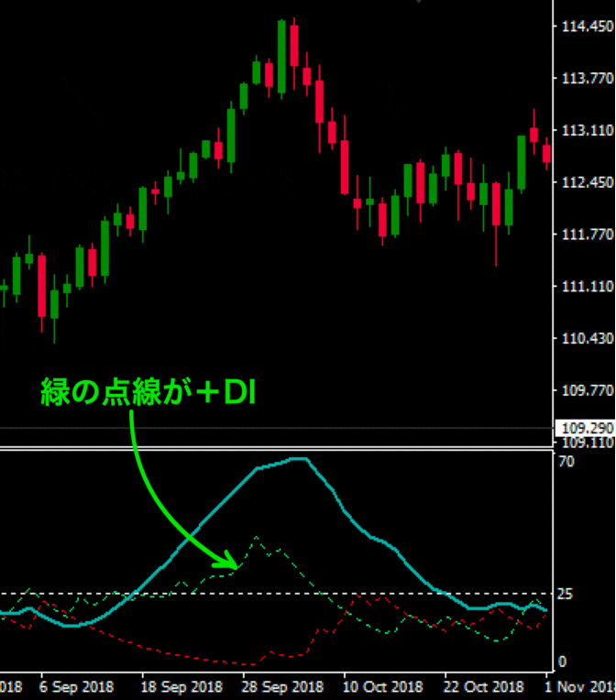
Task: Click the 25 level label on indicator scale
Action: click(566, 594)
